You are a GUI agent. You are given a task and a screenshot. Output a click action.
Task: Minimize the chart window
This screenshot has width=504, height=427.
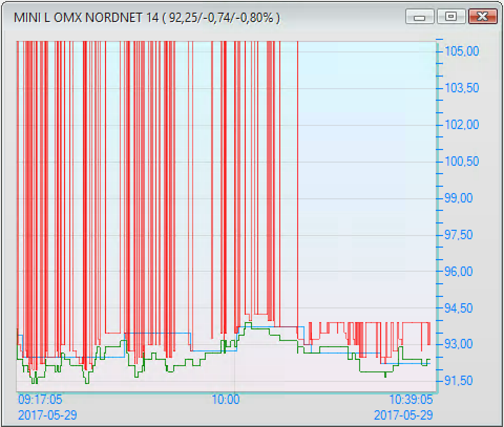pos(419,17)
